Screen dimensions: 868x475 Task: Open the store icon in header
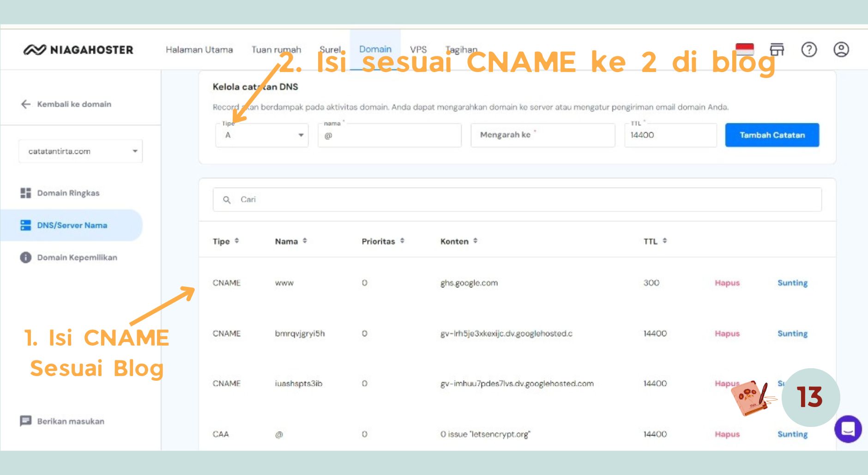coord(777,49)
